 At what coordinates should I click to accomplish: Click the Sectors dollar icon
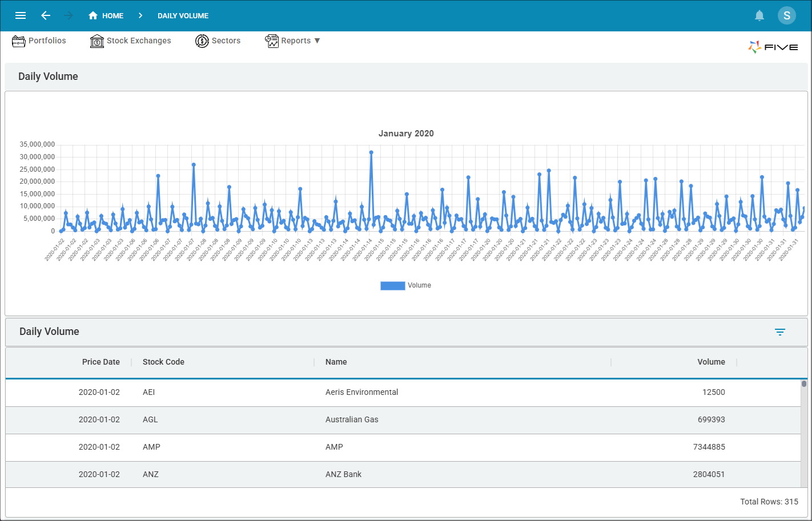[202, 41]
